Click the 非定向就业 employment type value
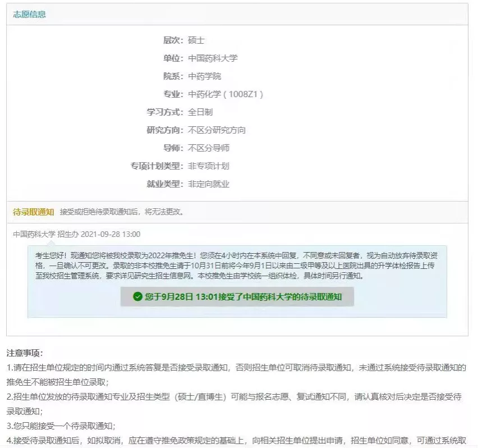 pyautogui.click(x=209, y=184)
